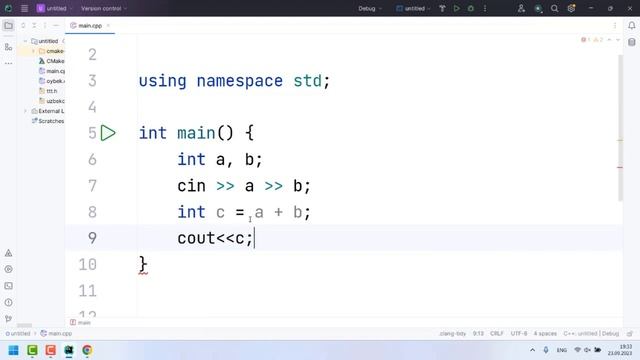Show more tool windows ellipsis

(8, 63)
